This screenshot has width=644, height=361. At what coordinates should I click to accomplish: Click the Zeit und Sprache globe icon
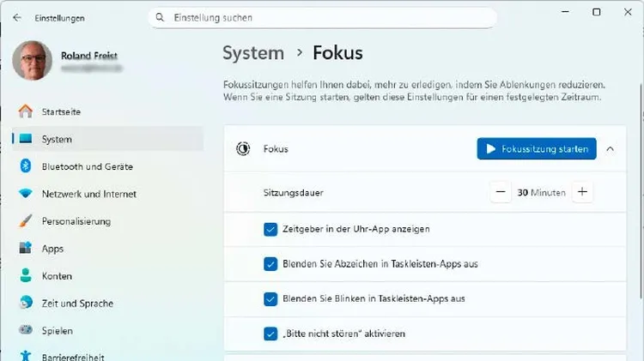pyautogui.click(x=26, y=304)
